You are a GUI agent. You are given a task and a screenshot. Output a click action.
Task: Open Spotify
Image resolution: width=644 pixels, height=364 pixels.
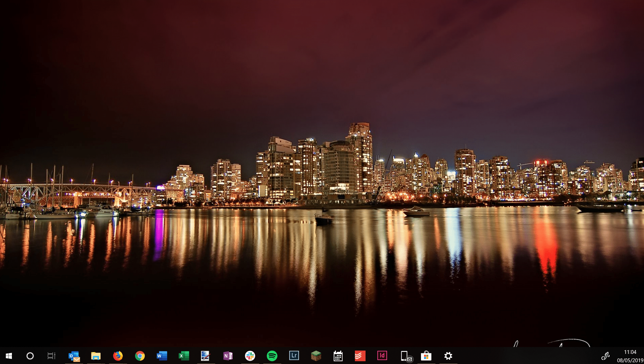point(272,356)
